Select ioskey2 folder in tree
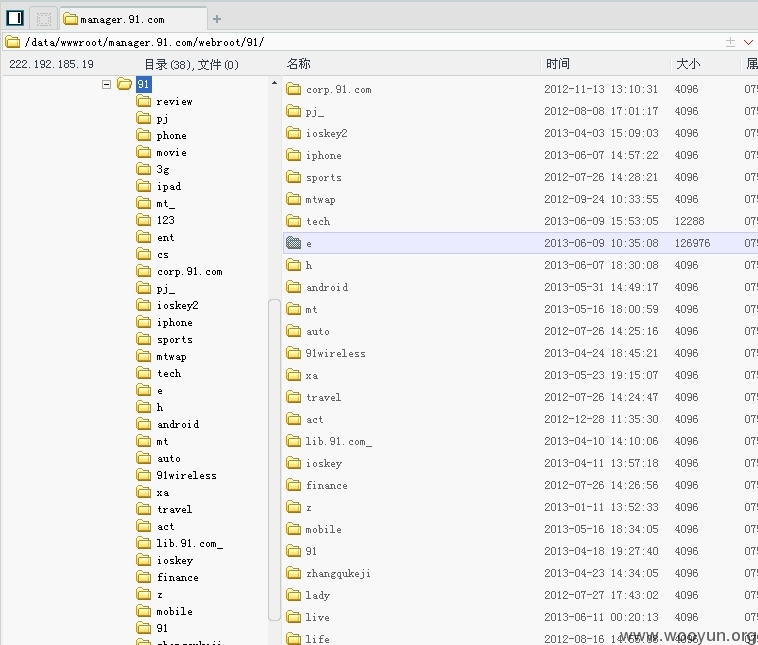 pyautogui.click(x=177, y=306)
